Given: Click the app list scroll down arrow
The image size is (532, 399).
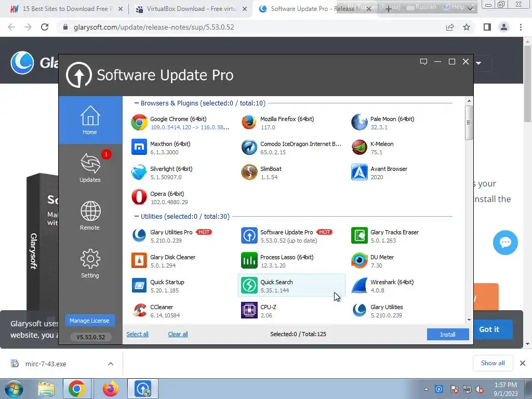Looking at the screenshot, I should [x=469, y=320].
